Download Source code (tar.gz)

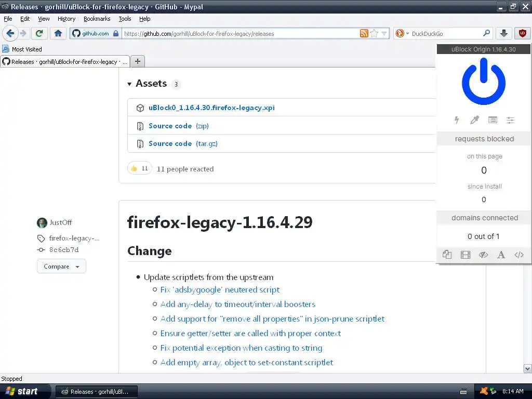pyautogui.click(x=183, y=143)
